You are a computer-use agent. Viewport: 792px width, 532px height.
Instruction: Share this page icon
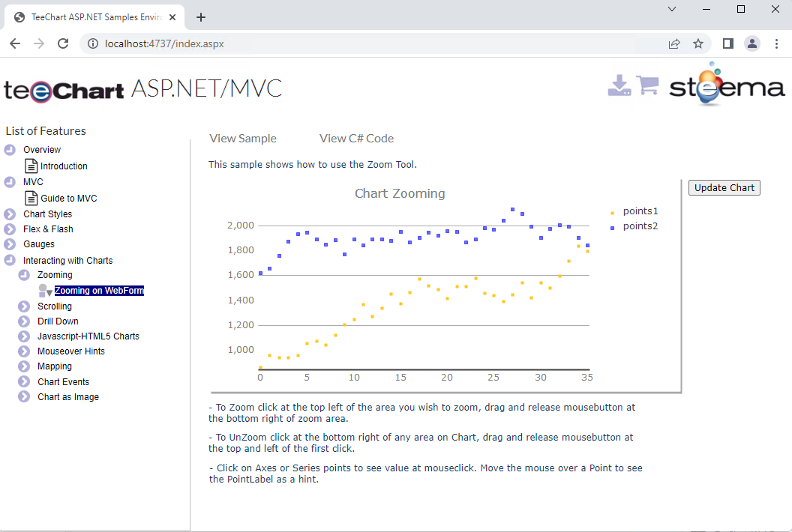coord(674,44)
